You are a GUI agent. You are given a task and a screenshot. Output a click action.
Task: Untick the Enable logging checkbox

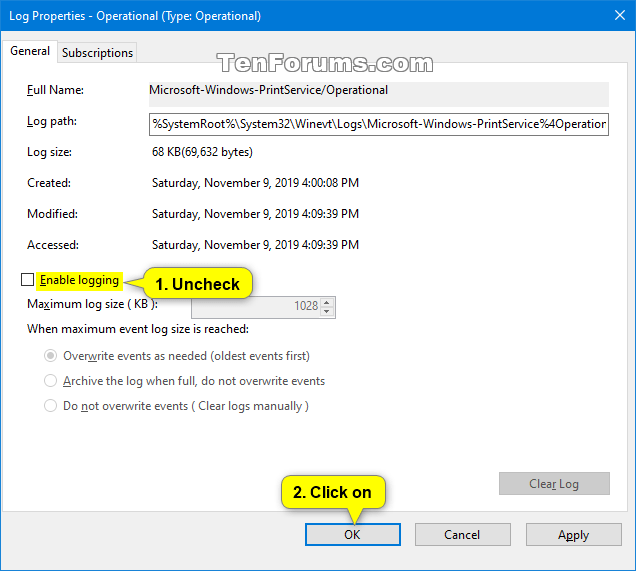pos(27,279)
